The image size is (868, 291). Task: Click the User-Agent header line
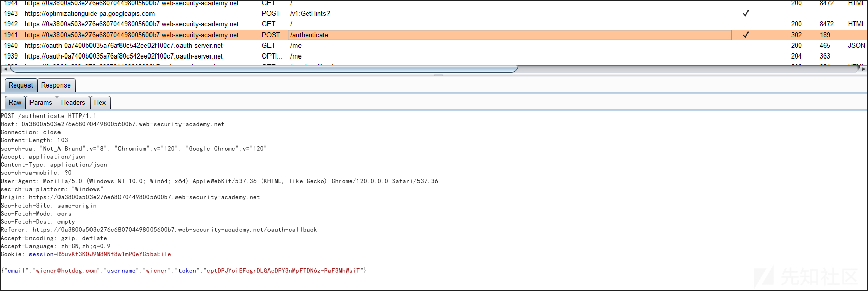point(219,181)
